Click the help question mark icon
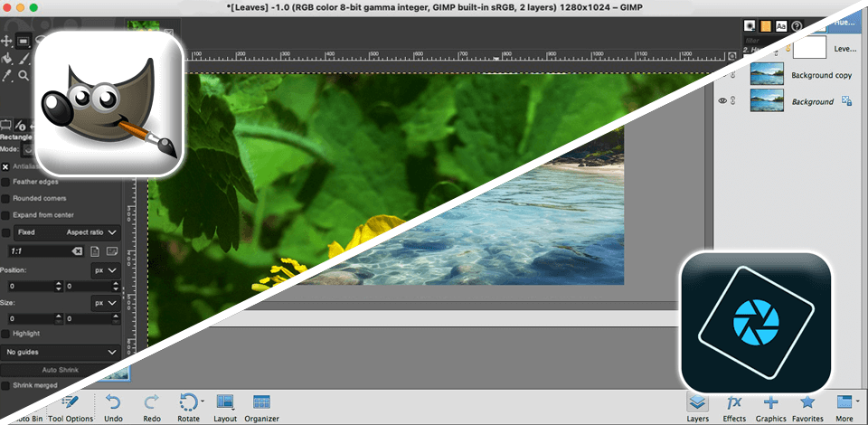The image size is (868, 425). click(797, 25)
